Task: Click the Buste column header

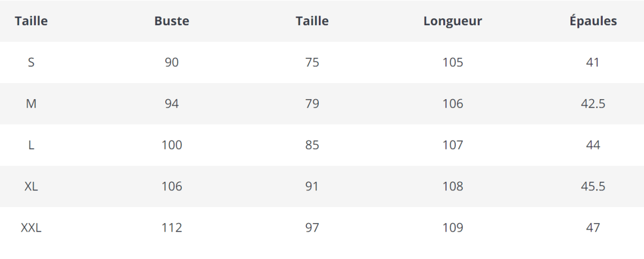Action: [172, 21]
